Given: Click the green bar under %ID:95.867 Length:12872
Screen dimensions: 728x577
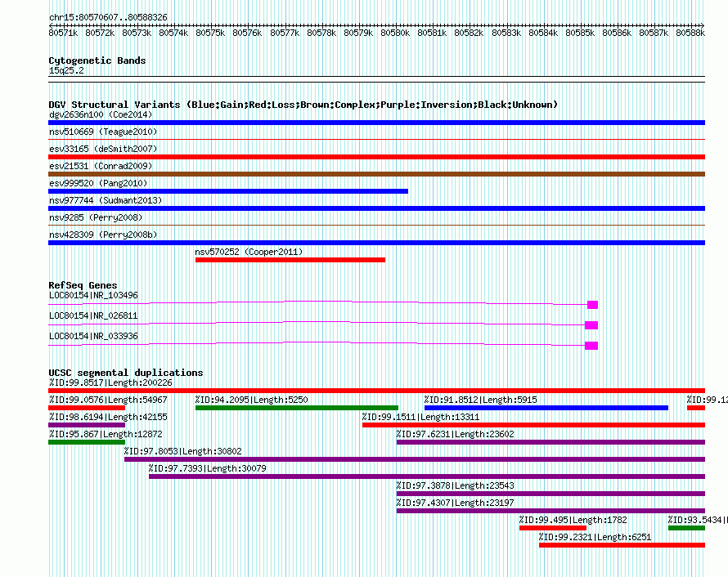Looking at the screenshot, I should coord(87,442).
